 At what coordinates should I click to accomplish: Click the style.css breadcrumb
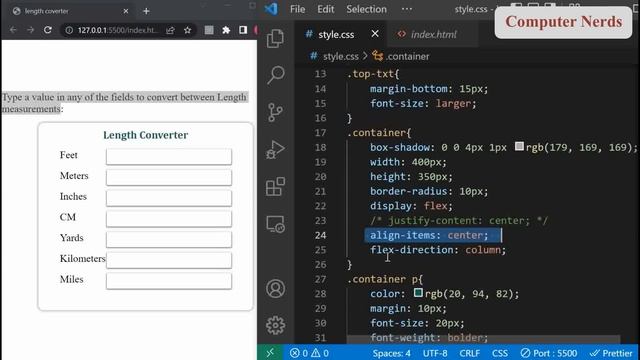tap(340, 56)
